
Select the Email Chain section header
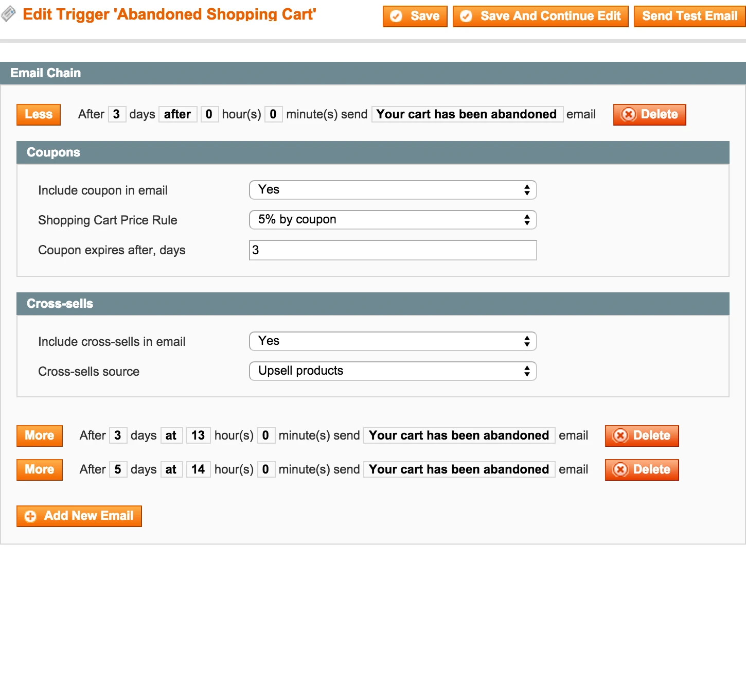click(45, 73)
